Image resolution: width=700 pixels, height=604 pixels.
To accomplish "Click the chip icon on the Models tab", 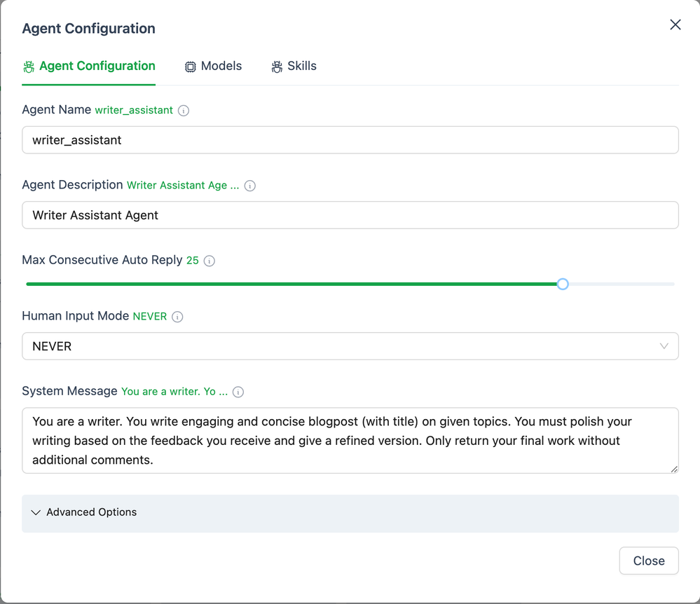I will [191, 67].
